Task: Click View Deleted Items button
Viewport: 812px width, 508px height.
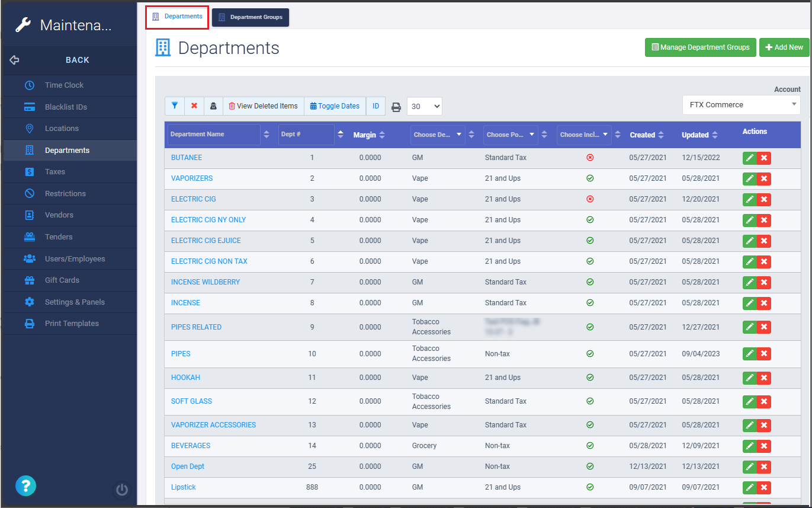Action: point(264,106)
